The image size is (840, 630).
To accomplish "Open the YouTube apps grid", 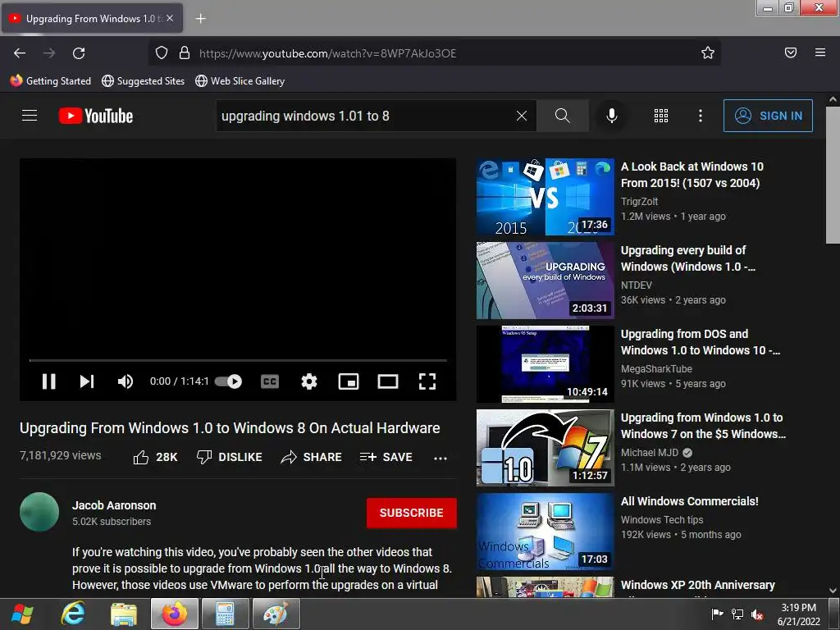I will 661,116.
